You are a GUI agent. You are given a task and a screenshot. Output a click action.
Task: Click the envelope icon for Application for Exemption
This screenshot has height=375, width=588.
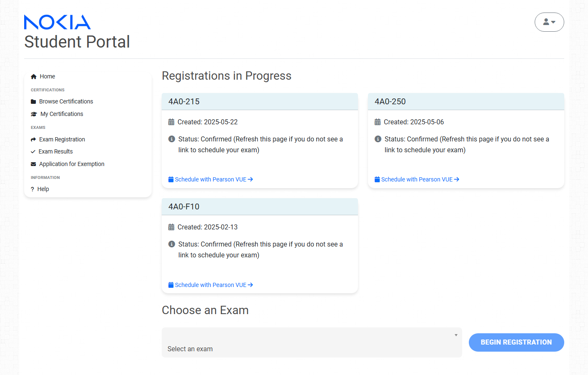[33, 164]
